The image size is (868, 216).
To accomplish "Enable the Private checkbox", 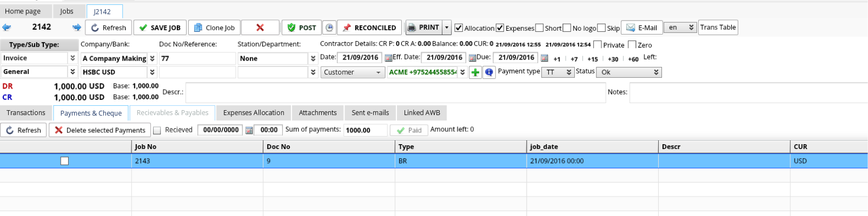I will pyautogui.click(x=598, y=45).
